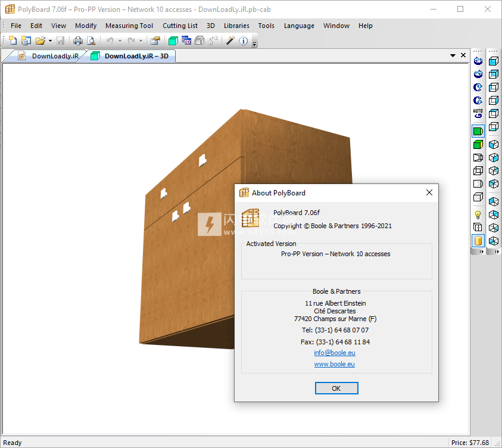The width and height of the screenshot is (502, 448).
Task: Click the highlighted flat green box icon
Action: [478, 131]
